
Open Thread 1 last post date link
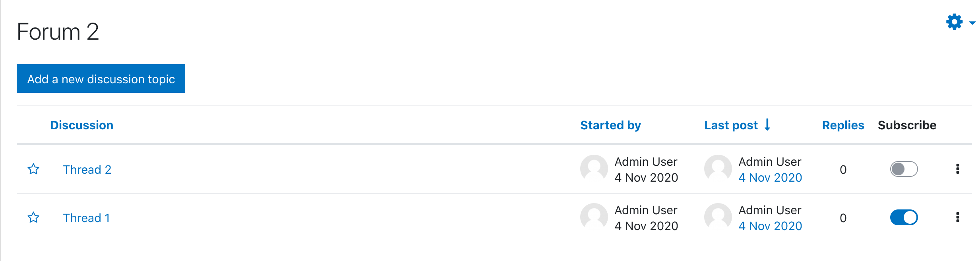[x=770, y=226]
